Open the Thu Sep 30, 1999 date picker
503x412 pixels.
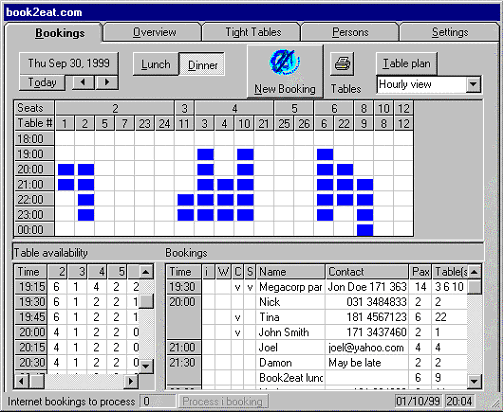(69, 63)
